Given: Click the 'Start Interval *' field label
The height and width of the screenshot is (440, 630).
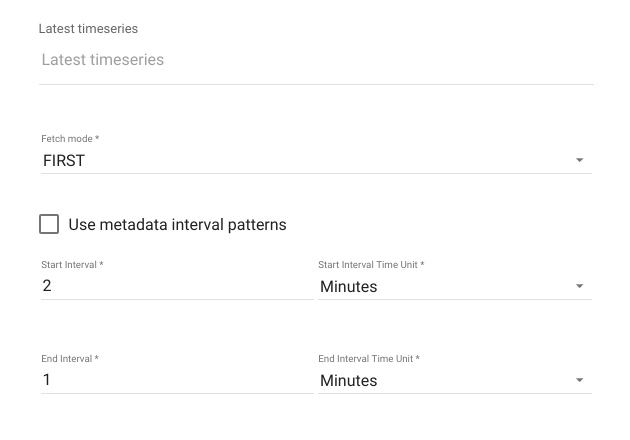Looking at the screenshot, I should (72, 265).
